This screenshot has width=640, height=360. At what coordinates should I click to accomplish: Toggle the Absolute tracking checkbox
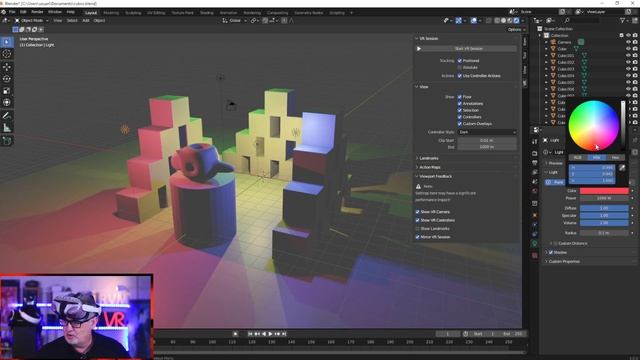coord(460,67)
